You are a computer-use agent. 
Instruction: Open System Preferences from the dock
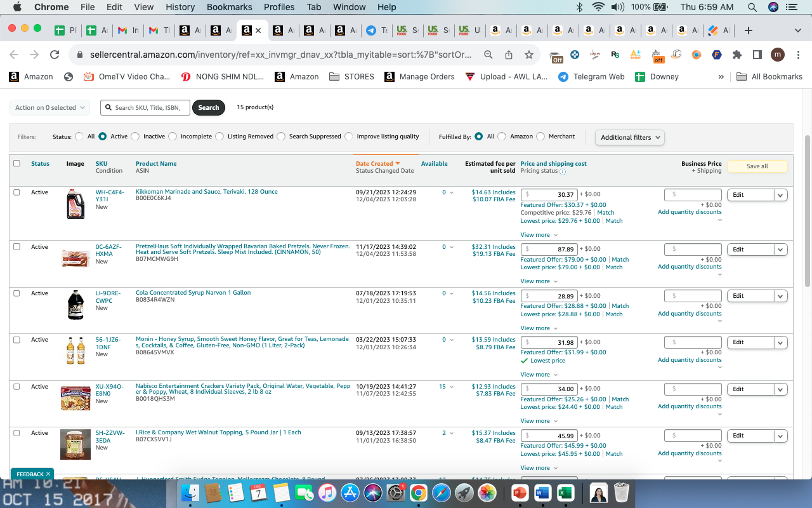point(396,492)
